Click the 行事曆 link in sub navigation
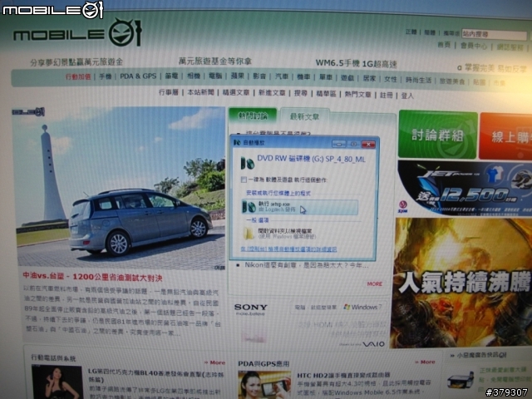532x399 pixels. [x=169, y=92]
